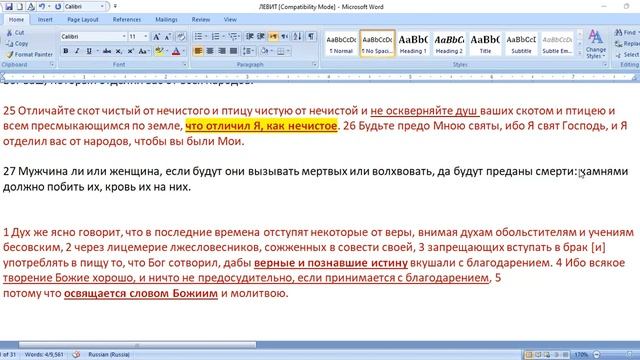
Task: Click the horizontal scrollbar thumb
Action: [x=137, y=345]
